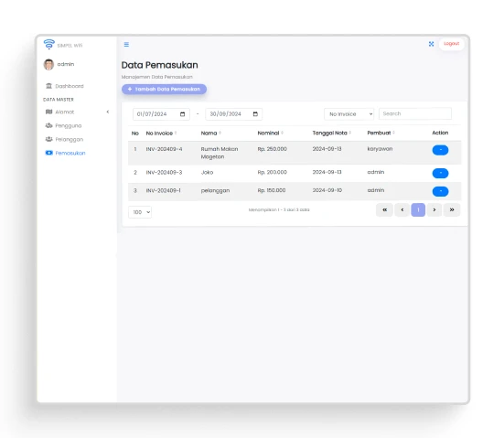Click the fullscreen expand icon
This screenshot has height=438, width=504.
[431, 44]
